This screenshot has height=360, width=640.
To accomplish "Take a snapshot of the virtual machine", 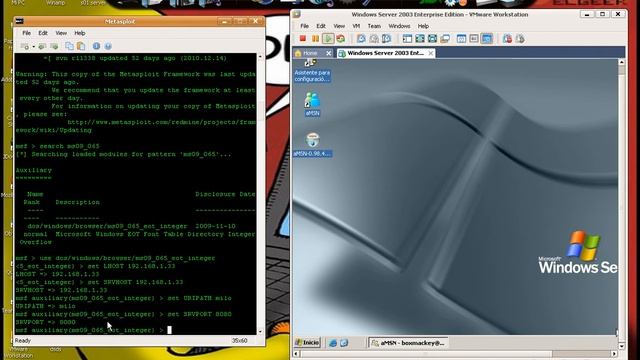I will coord(361,38).
